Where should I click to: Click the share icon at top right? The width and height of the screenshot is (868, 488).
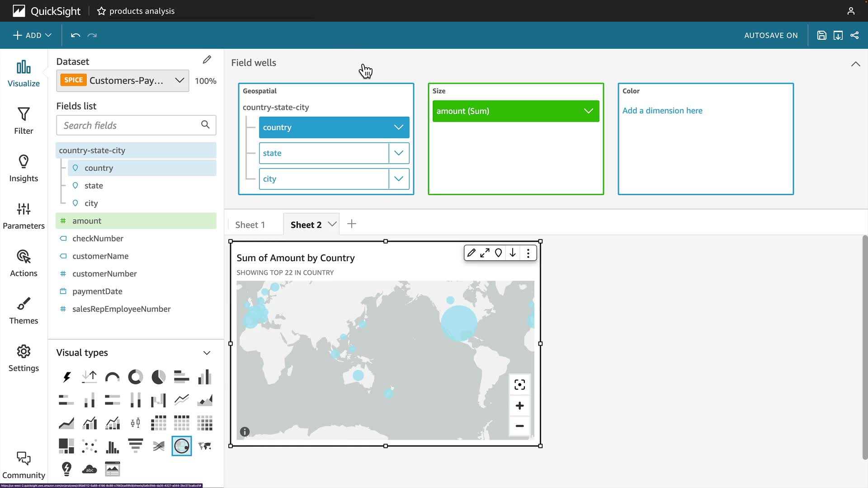click(854, 35)
